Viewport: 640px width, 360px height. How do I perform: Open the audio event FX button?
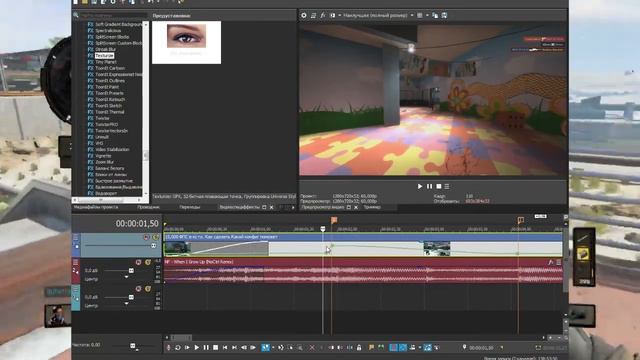[550, 262]
